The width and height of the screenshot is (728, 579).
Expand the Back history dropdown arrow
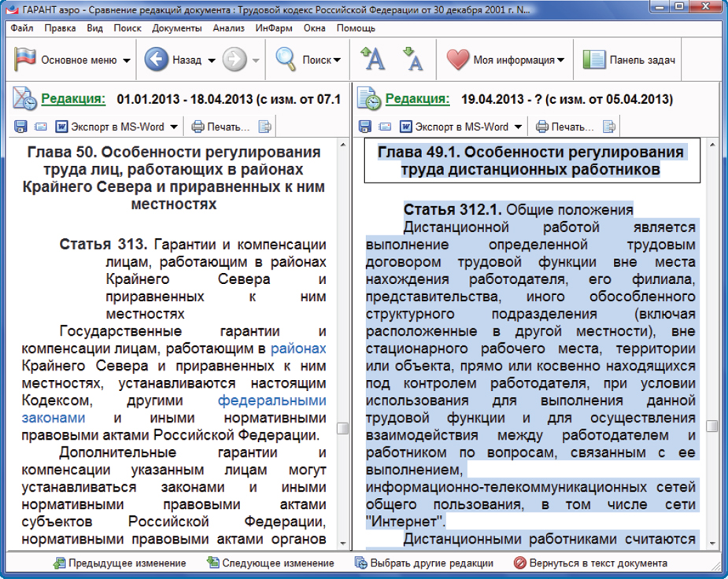tap(212, 61)
